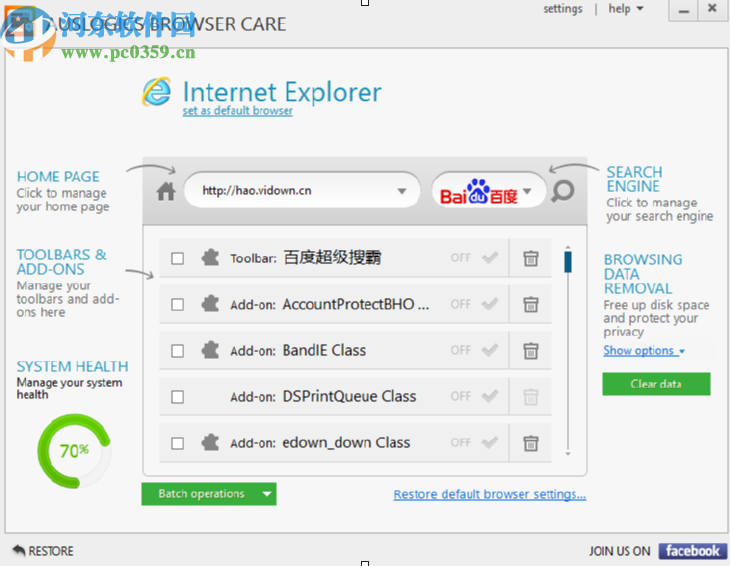Click the add-ons list scrollbar thumb

click(568, 262)
